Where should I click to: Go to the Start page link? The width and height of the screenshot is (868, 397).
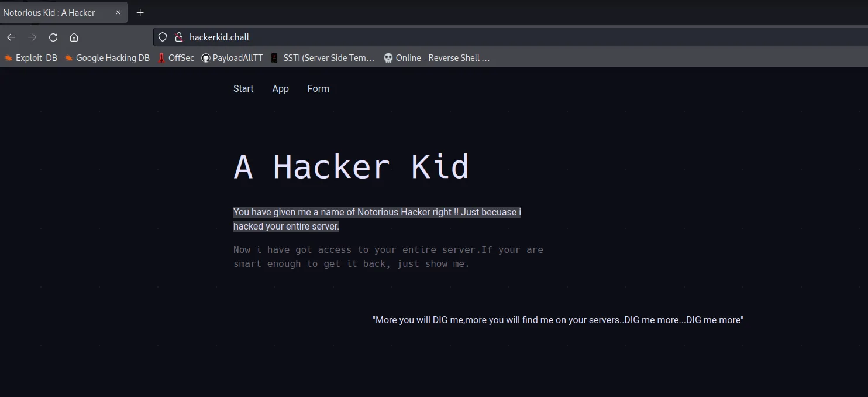point(243,89)
